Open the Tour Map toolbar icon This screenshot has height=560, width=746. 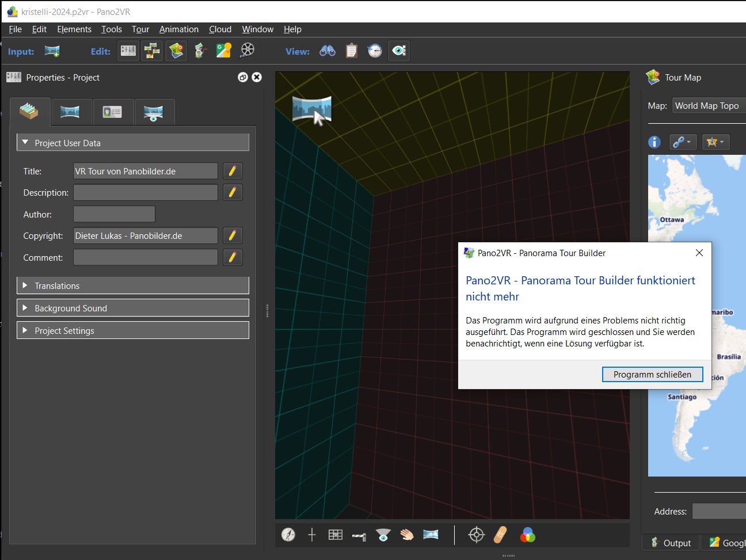pyautogui.click(x=176, y=51)
